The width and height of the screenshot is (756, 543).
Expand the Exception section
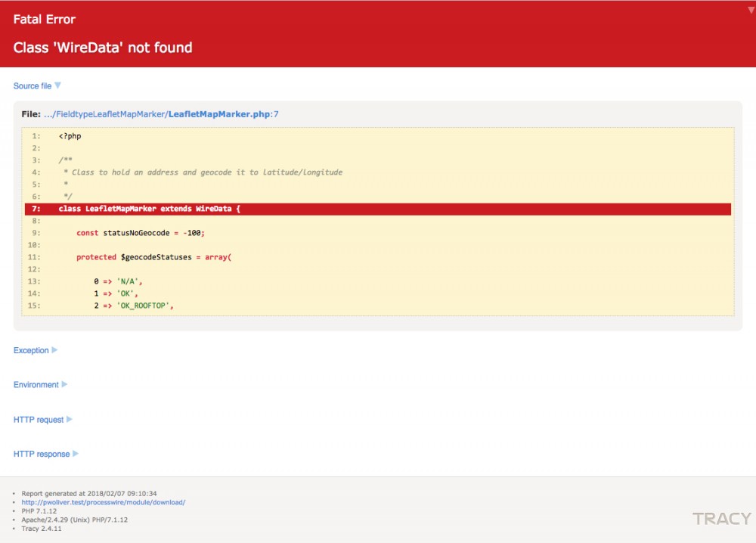tap(31, 351)
